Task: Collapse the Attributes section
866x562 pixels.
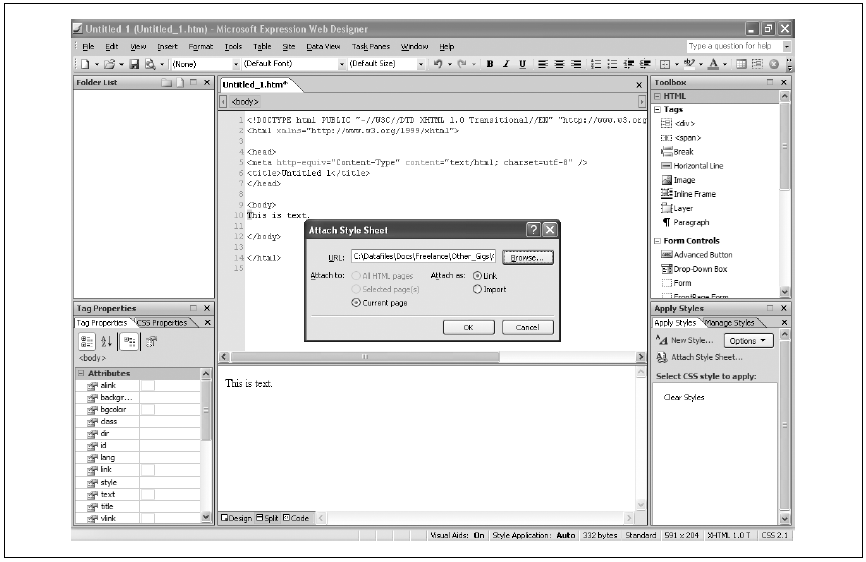Action: [81, 373]
